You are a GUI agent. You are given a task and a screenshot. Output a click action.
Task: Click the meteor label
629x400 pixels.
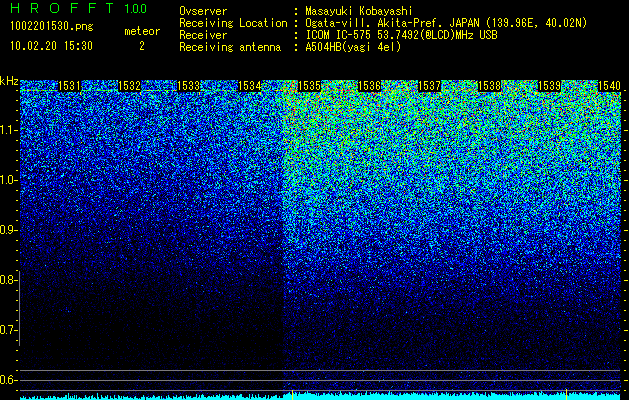click(142, 31)
